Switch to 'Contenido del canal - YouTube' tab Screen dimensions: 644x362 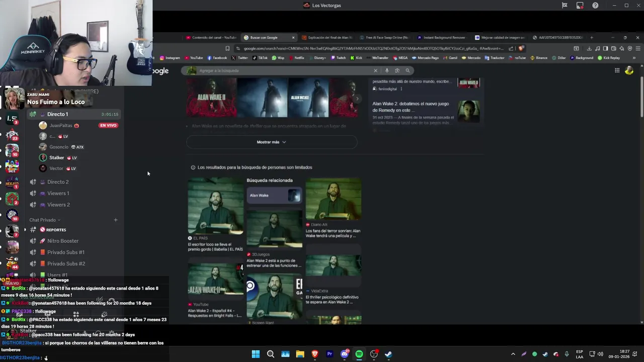[211, 38]
